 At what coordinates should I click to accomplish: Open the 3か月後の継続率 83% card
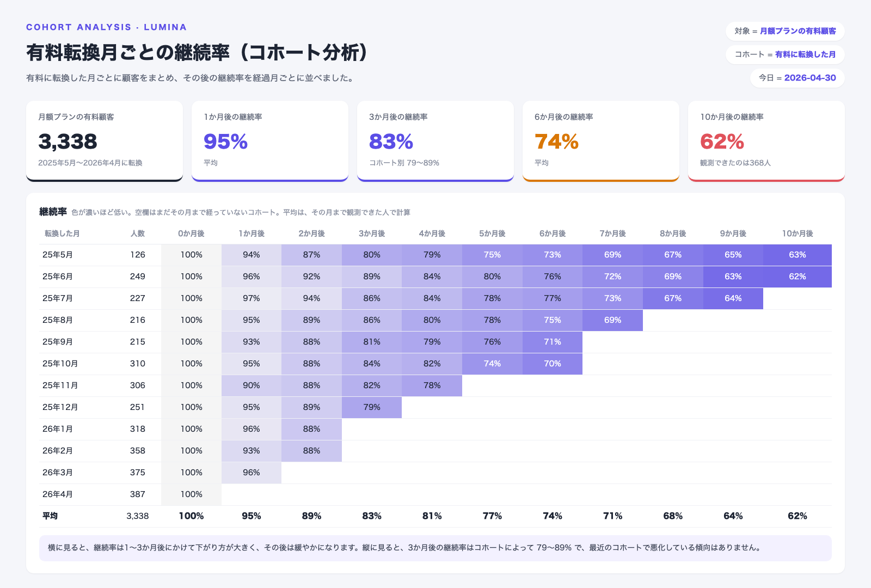pyautogui.click(x=436, y=141)
